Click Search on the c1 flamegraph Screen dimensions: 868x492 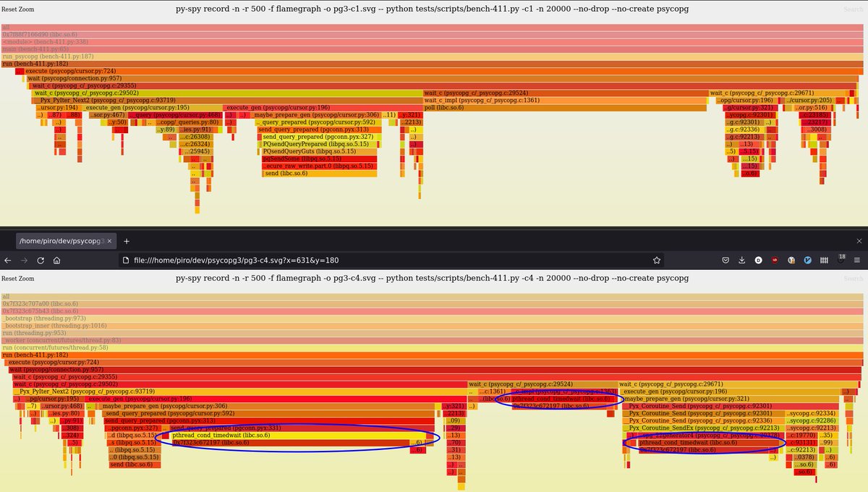pyautogui.click(x=853, y=9)
